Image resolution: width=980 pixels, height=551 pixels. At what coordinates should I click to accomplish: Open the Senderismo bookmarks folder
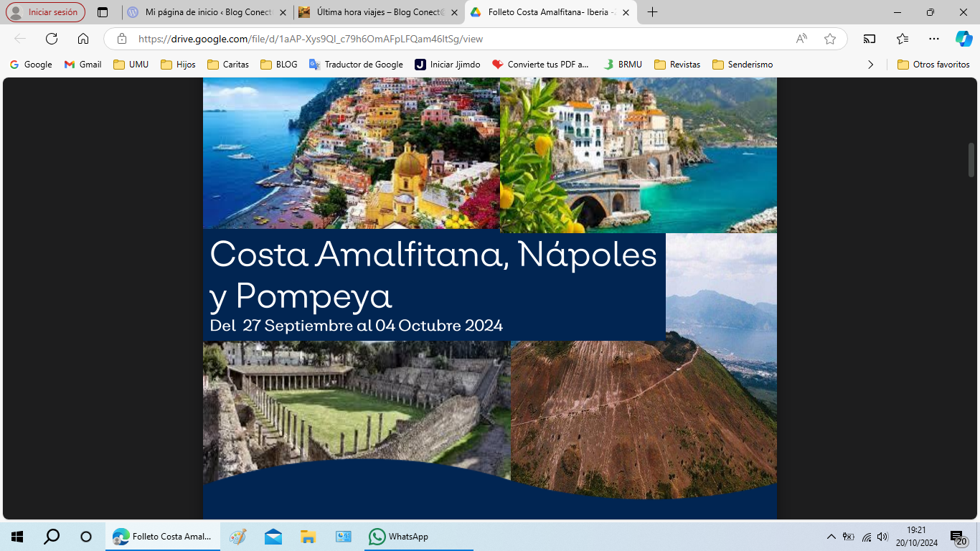point(742,65)
